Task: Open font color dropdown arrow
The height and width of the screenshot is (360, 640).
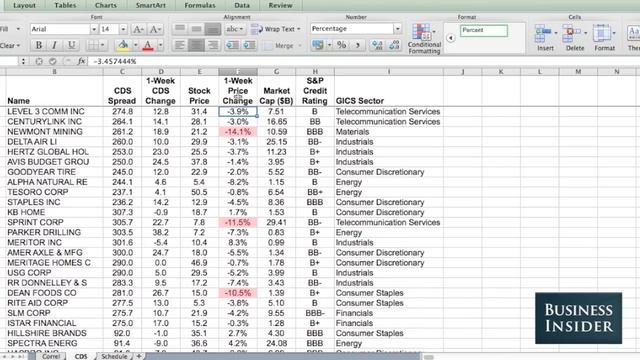Action: click(x=160, y=45)
